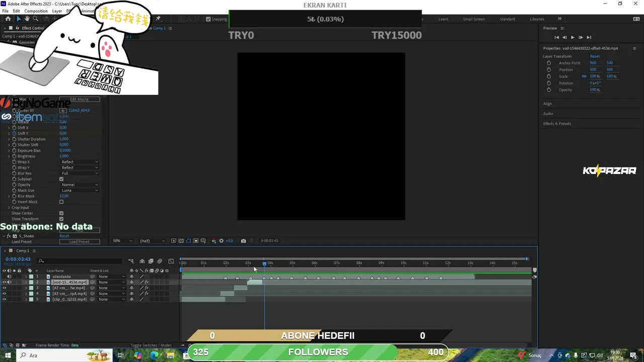This screenshot has height=362, width=644.
Task: Uncheck the Show Center checkbox
Action: (x=61, y=213)
